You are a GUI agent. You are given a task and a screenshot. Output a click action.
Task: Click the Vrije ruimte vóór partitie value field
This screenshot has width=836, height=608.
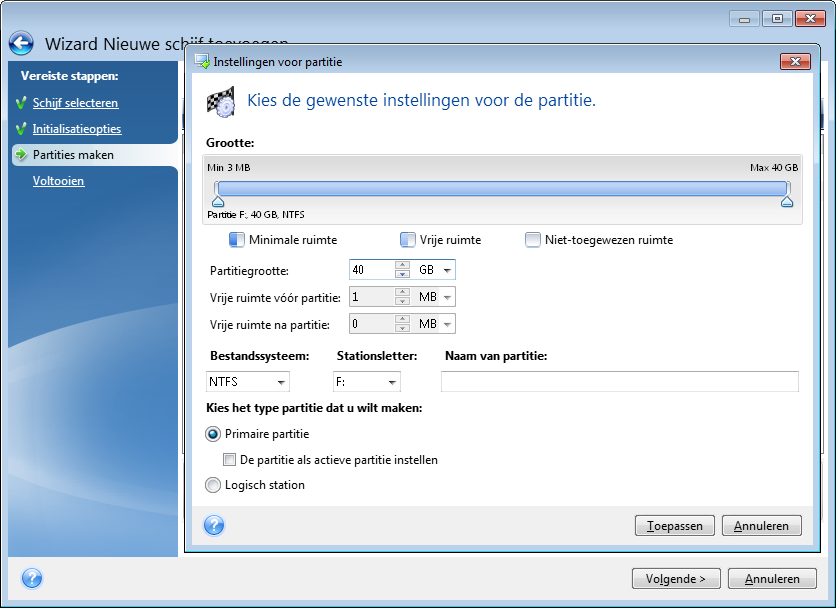tap(372, 297)
